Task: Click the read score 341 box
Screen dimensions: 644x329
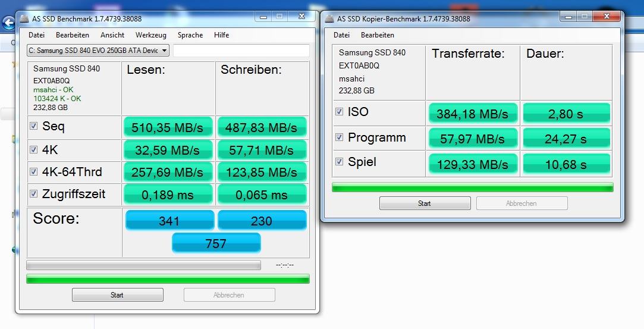Action: (169, 220)
